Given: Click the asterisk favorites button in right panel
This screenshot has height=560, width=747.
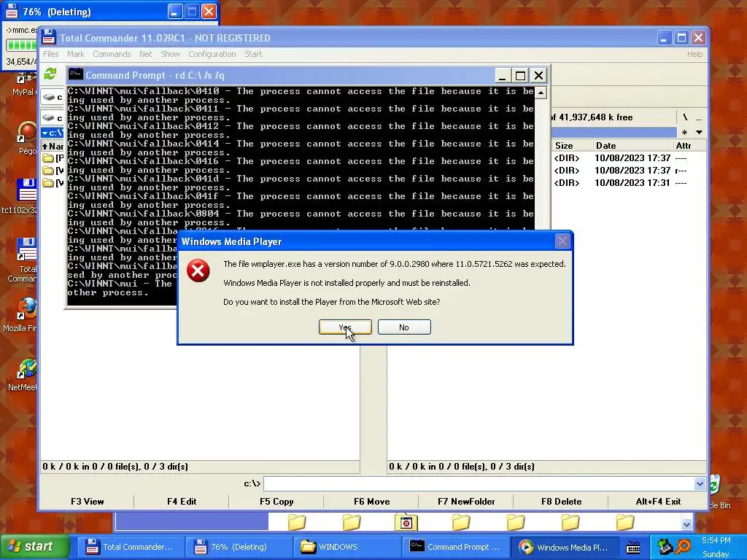Looking at the screenshot, I should [x=684, y=132].
